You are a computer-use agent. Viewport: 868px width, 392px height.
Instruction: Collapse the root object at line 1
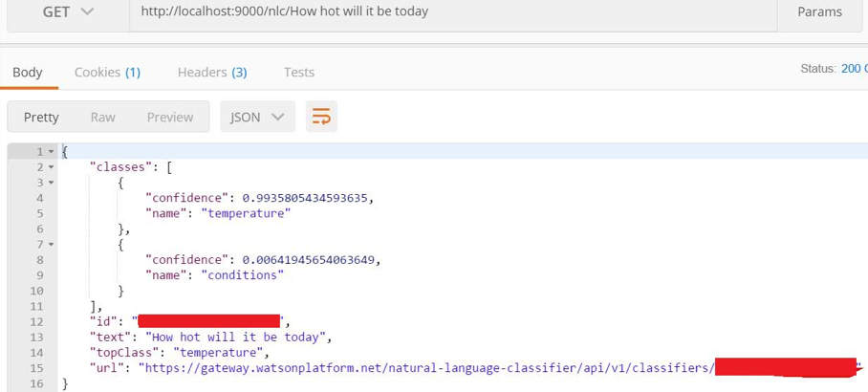(51, 152)
